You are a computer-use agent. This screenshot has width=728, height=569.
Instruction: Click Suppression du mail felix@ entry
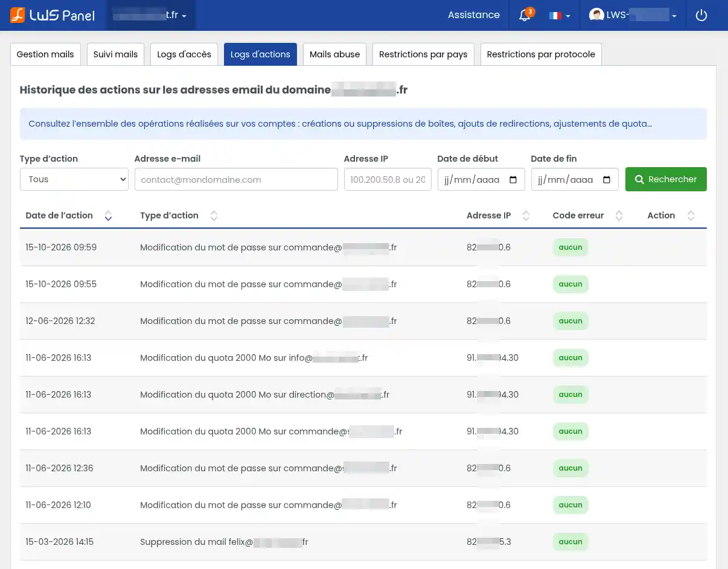(x=224, y=542)
